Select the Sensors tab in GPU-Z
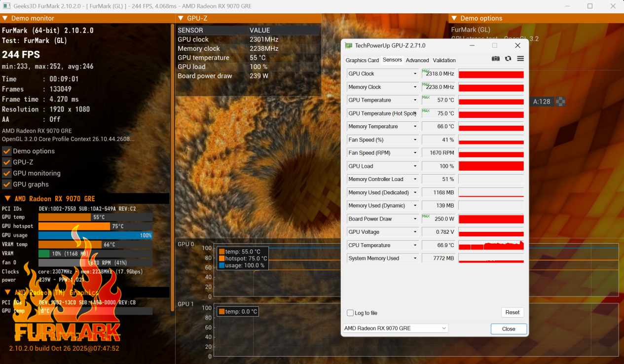Image resolution: width=624 pixels, height=364 pixels. [x=392, y=60]
